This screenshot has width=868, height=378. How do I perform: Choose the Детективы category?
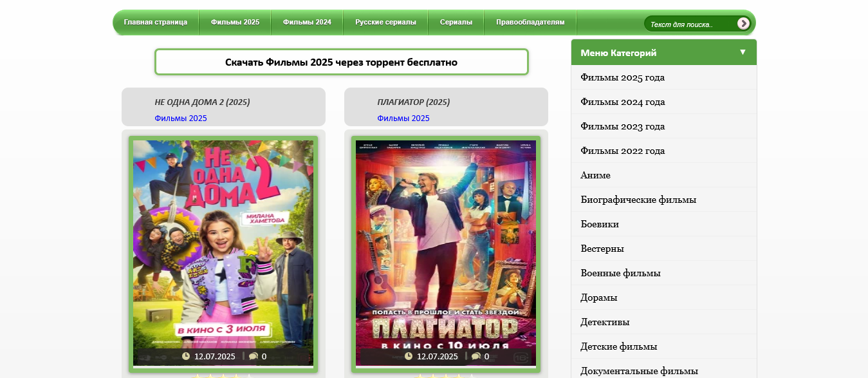[x=664, y=322]
